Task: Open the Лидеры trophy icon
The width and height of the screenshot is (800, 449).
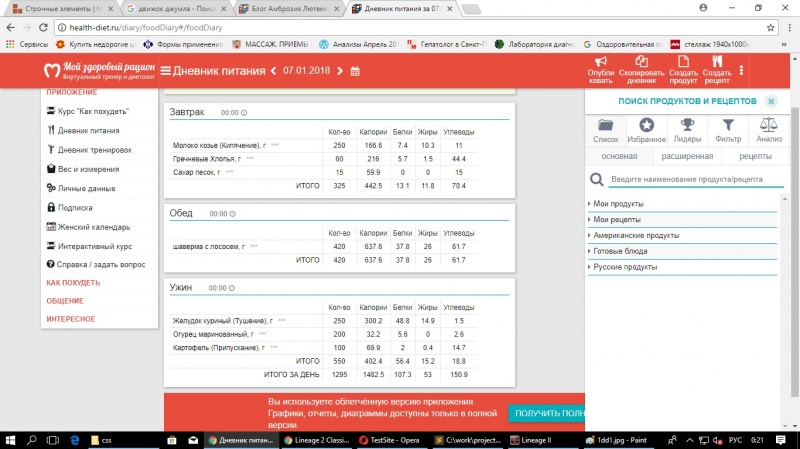Action: pos(688,125)
